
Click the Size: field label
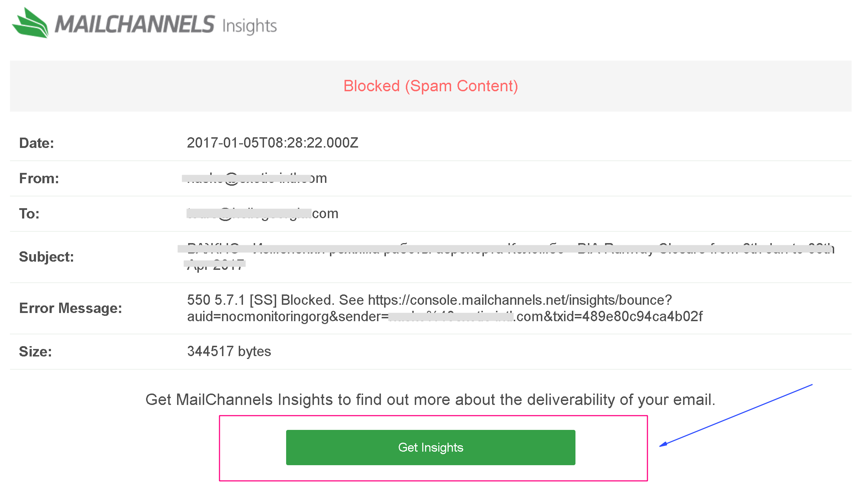36,351
